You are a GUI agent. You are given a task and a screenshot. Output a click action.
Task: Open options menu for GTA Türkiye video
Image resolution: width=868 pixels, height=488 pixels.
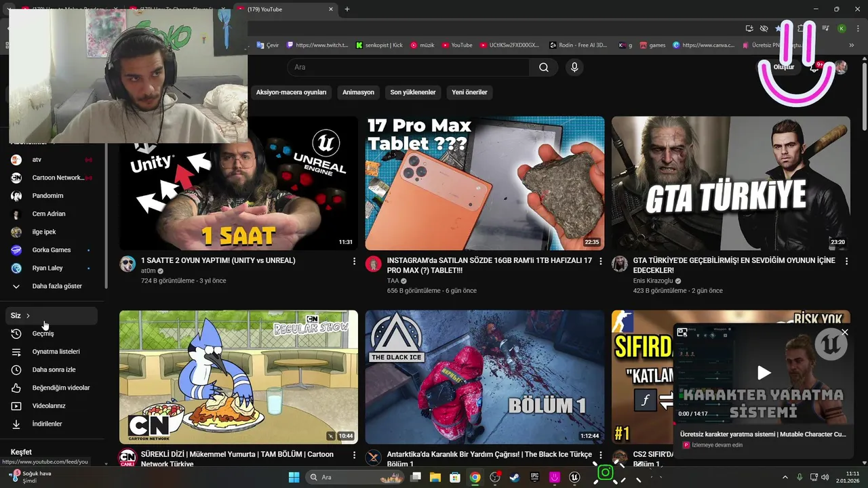[x=846, y=261]
